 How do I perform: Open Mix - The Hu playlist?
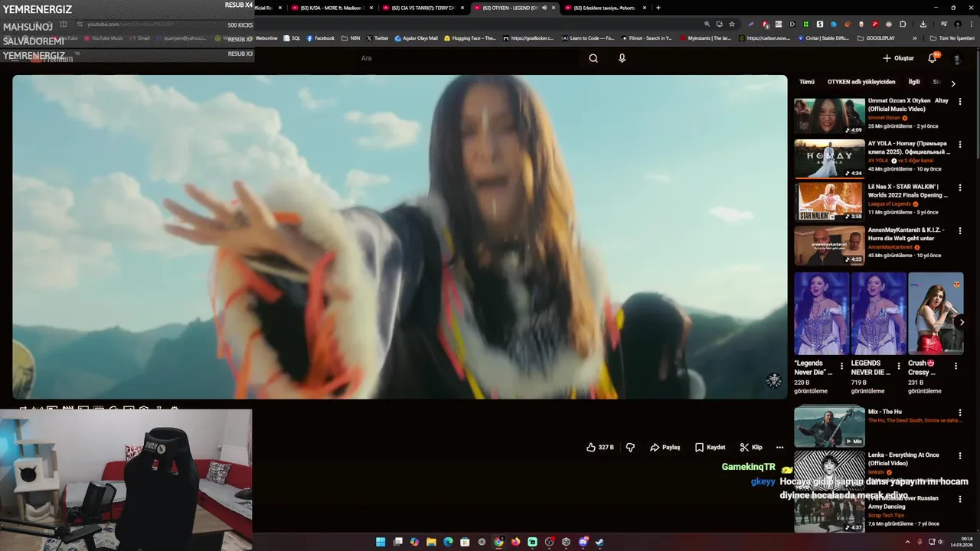(829, 427)
